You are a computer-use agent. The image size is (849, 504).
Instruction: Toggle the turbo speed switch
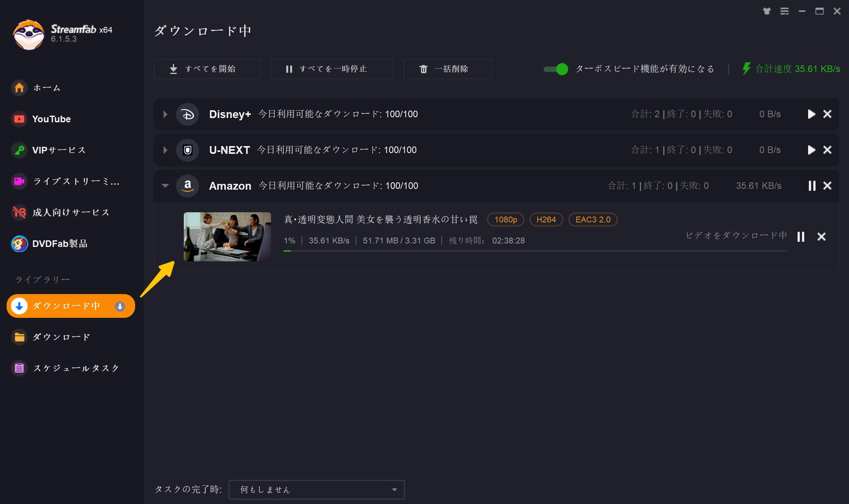556,69
